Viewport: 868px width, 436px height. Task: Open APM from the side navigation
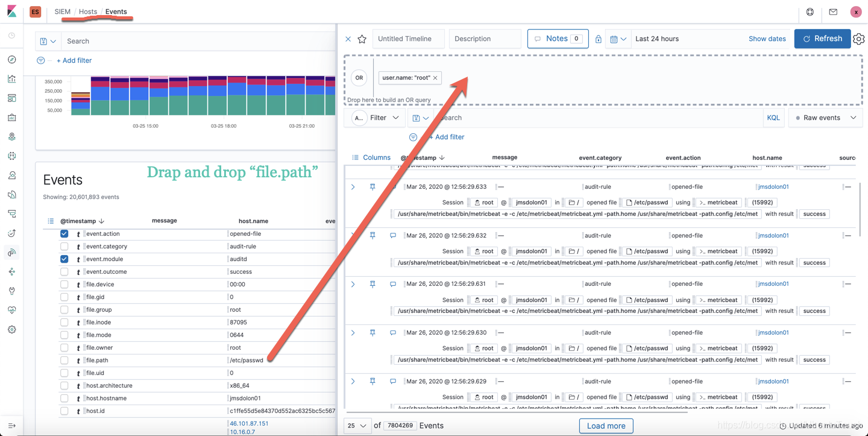click(x=11, y=214)
